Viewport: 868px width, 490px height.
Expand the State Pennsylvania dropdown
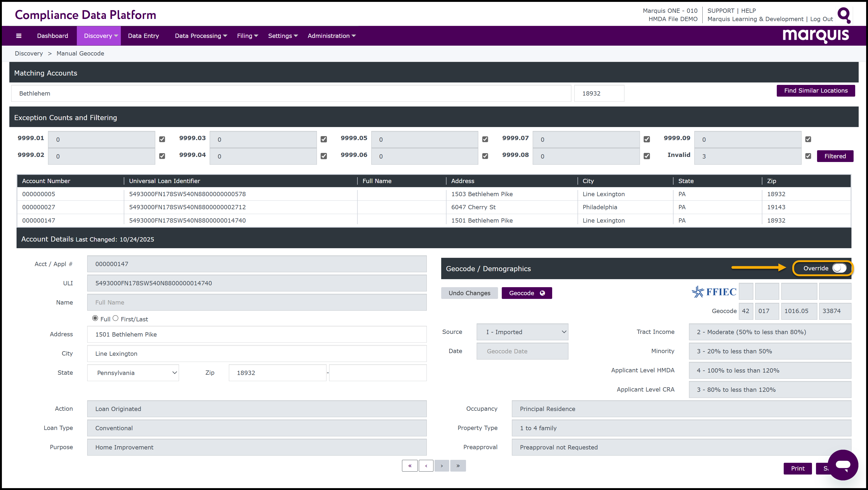(133, 373)
